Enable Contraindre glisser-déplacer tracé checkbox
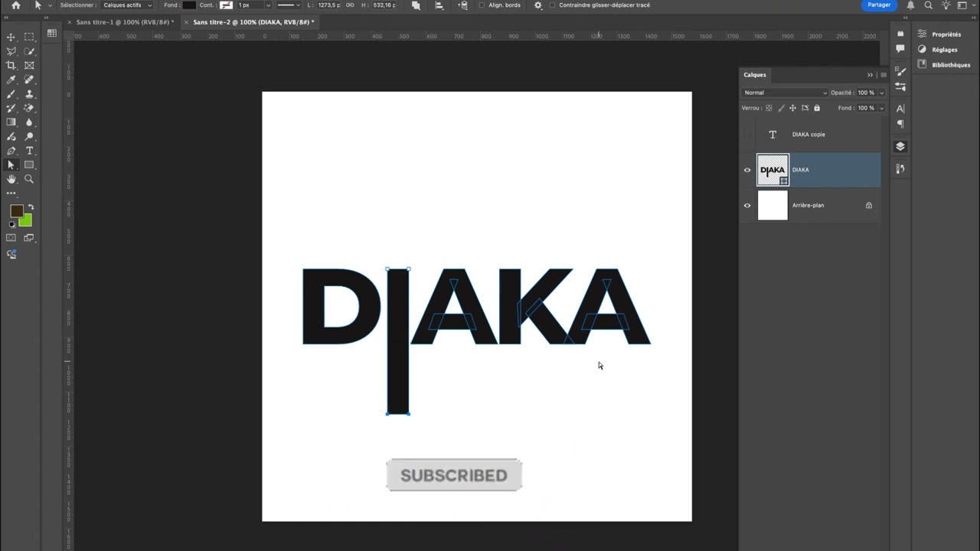 (x=553, y=5)
